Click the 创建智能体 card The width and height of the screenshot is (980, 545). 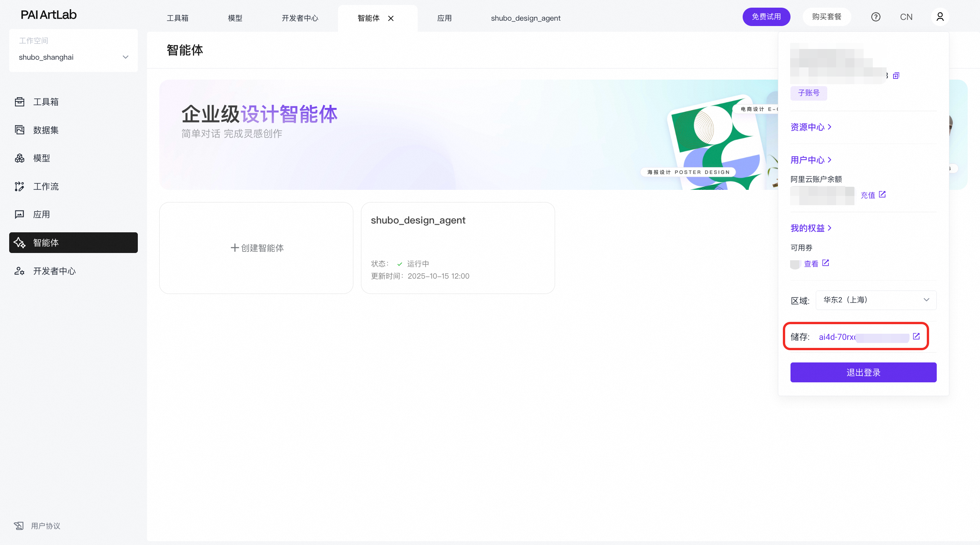tap(256, 248)
